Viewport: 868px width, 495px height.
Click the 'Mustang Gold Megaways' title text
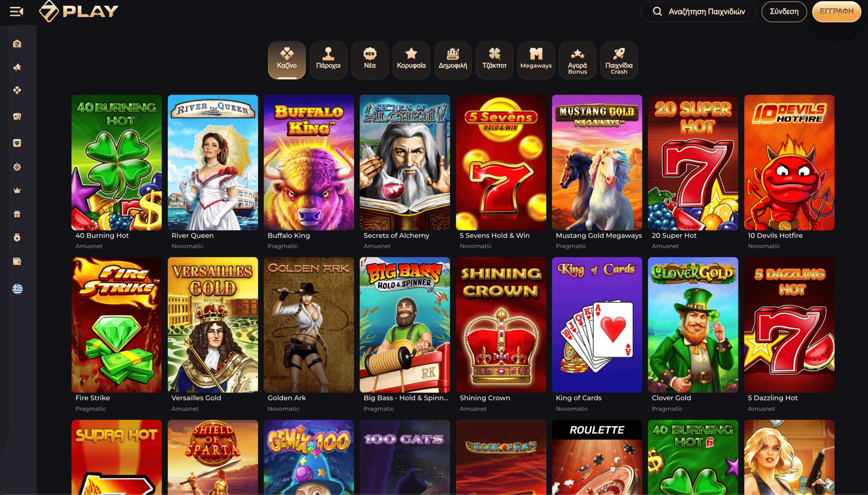(x=599, y=235)
